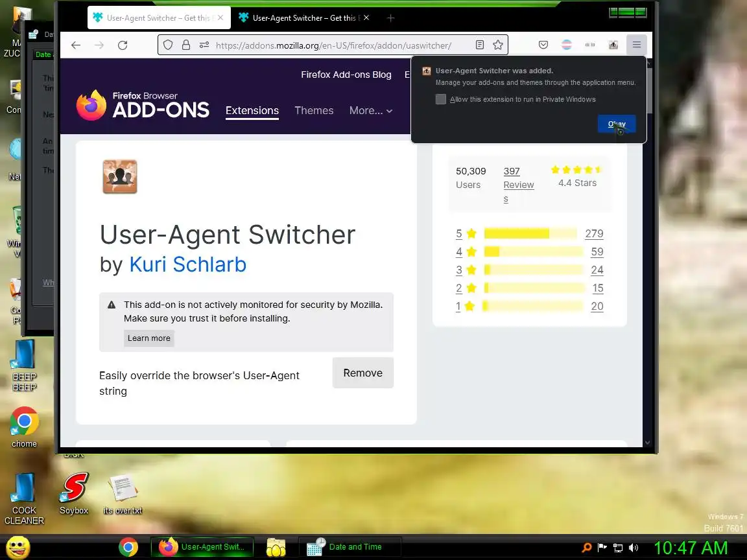747x560 pixels.
Task: Open chome desktop shortcut
Action: click(x=24, y=427)
